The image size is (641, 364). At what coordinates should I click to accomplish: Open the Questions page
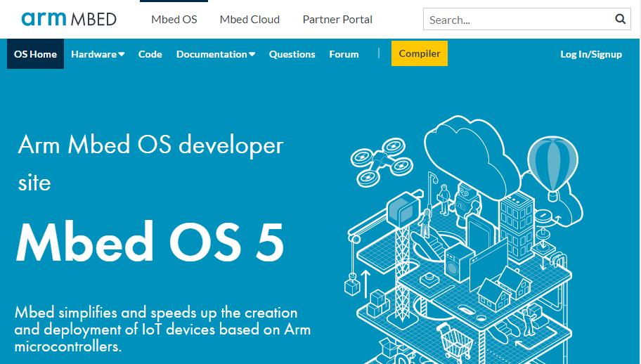click(x=292, y=54)
